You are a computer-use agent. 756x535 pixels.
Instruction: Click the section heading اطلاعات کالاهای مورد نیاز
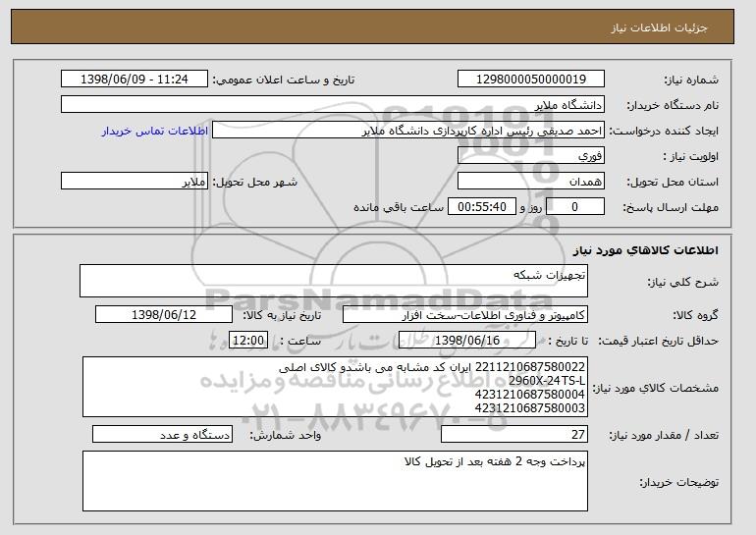[646, 250]
